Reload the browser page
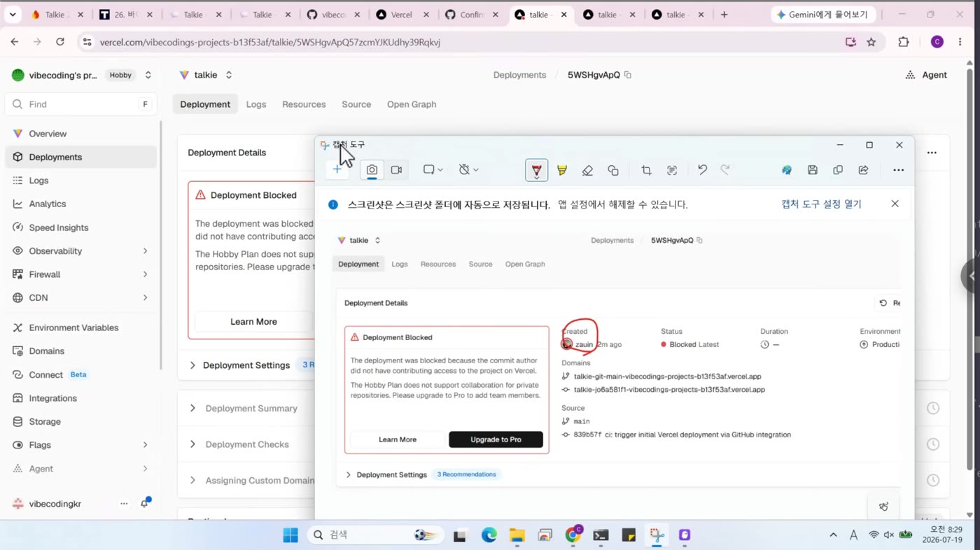The height and width of the screenshot is (550, 980). point(60,42)
